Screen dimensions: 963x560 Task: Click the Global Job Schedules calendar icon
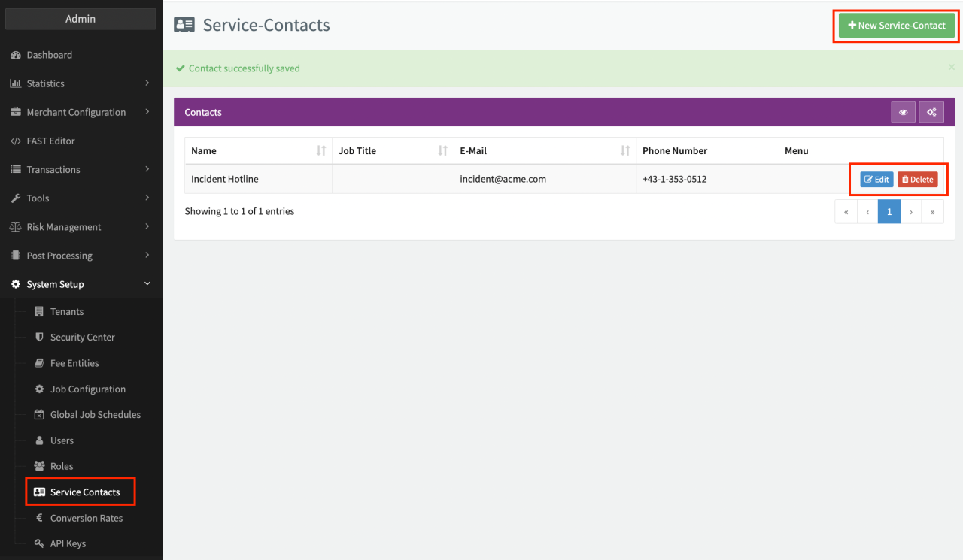click(40, 415)
